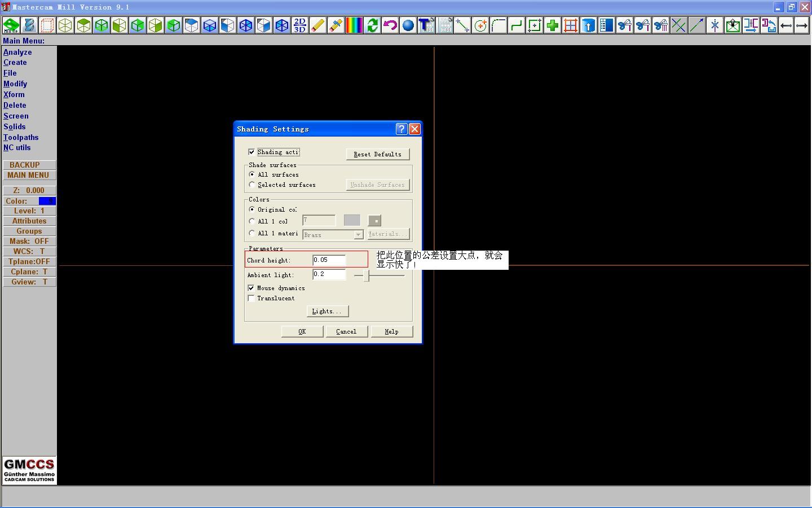Select the fillet arc tool icon
812x508 pixels.
498,25
